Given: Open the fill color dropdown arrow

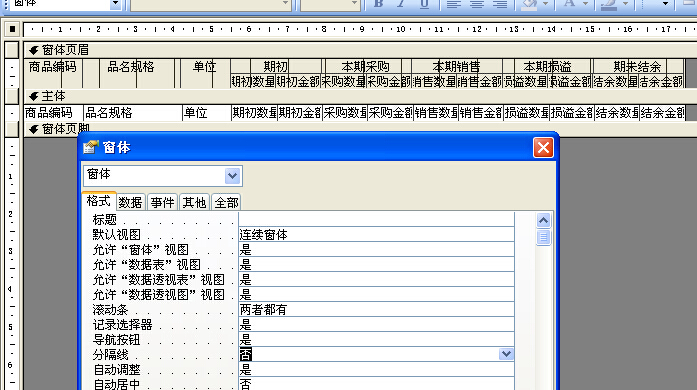Looking at the screenshot, I should pyautogui.click(x=545, y=4).
